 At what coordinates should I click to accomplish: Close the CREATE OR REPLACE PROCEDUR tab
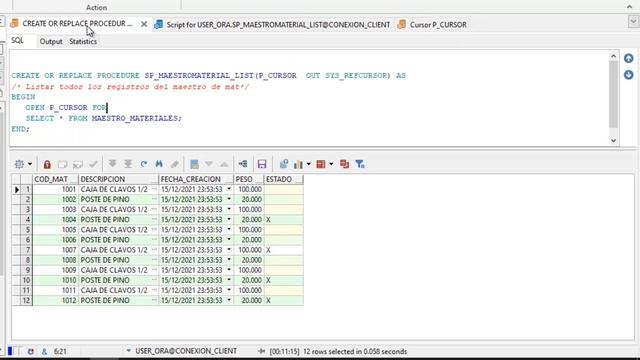[144, 24]
